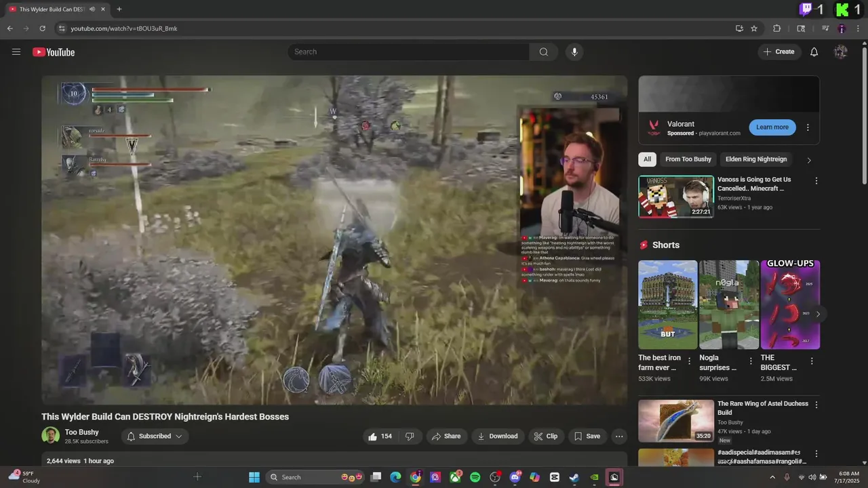Open Too Bushy channel name link
Screen dimensions: 868x488
82,432
